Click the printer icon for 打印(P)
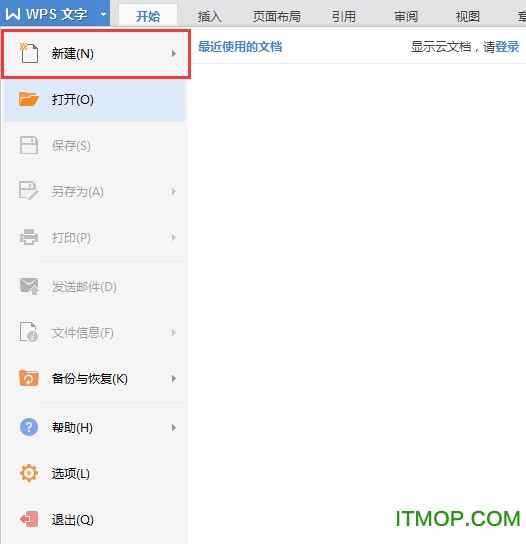Screen dimensions: 526x544 [x=28, y=237]
